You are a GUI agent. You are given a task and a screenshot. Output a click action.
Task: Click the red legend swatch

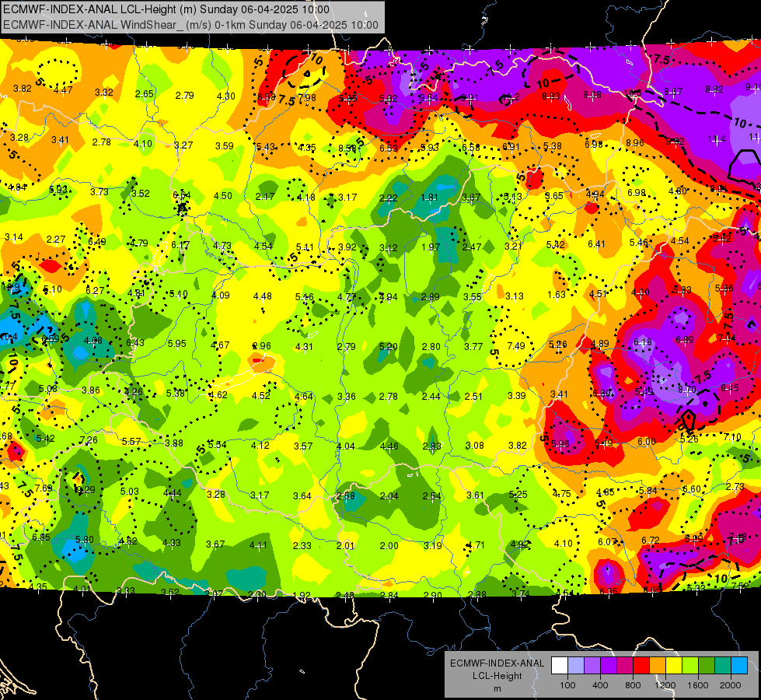pos(641,666)
